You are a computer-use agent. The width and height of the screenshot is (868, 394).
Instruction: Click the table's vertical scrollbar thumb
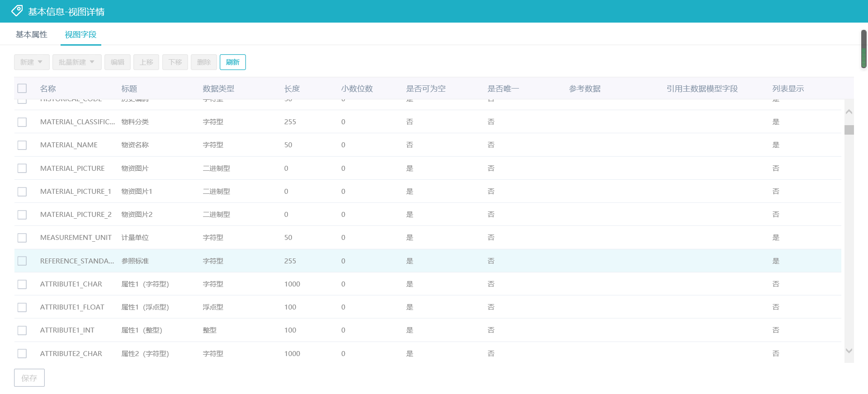click(x=849, y=130)
